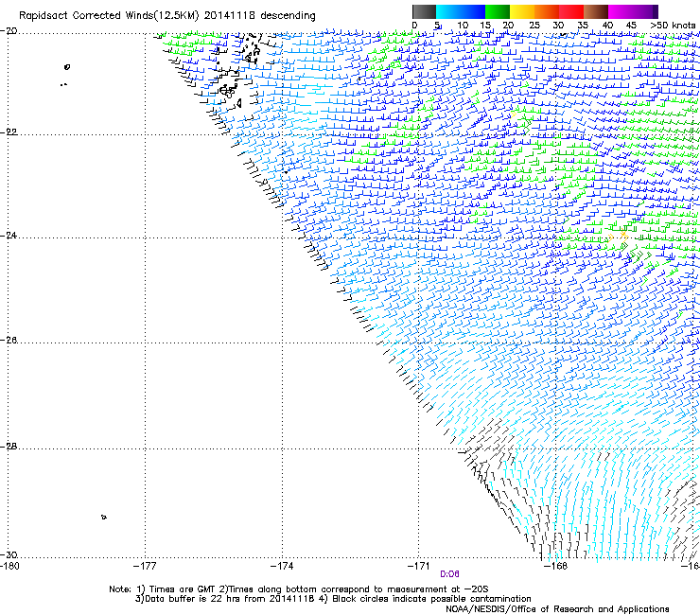Select the blue 10-15 knots legend color

click(473, 11)
